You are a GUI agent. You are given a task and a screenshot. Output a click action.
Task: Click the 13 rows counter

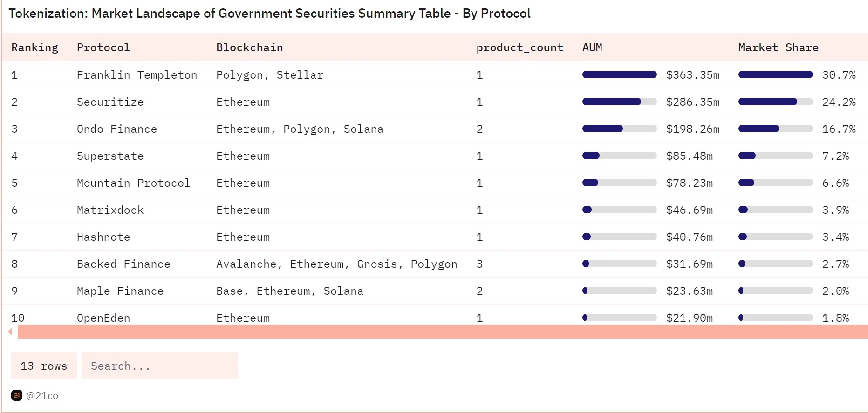point(44,366)
